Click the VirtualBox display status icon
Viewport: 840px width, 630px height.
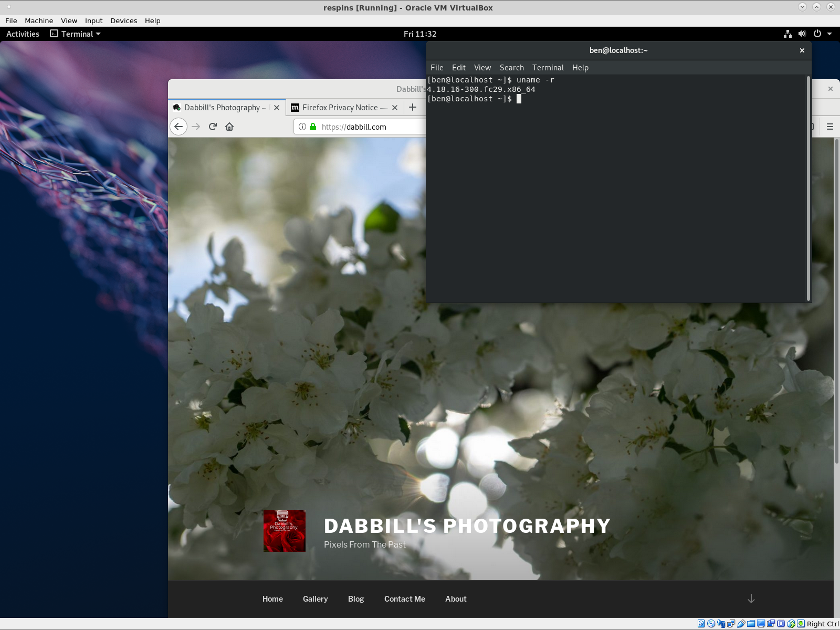click(761, 624)
